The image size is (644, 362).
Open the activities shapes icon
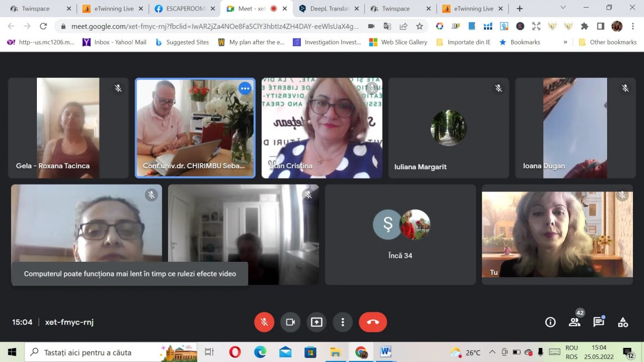[623, 322]
